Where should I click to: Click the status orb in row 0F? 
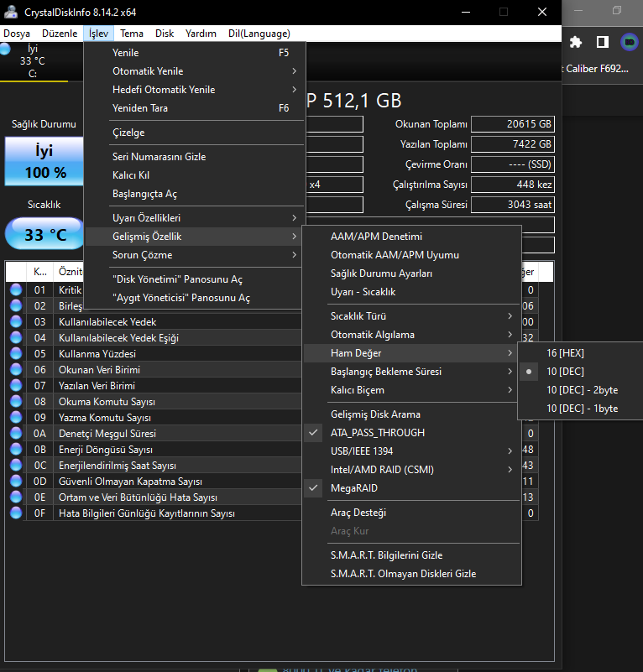16,513
